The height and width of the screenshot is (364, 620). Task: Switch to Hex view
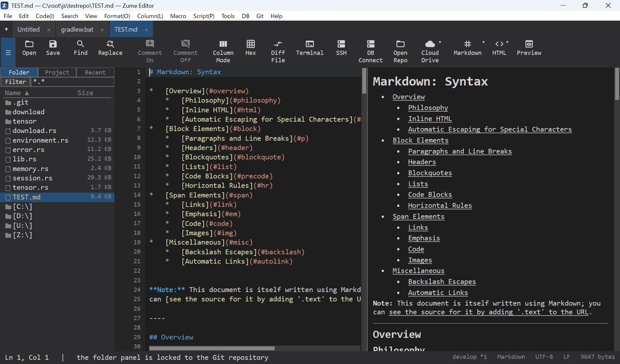tap(251, 48)
